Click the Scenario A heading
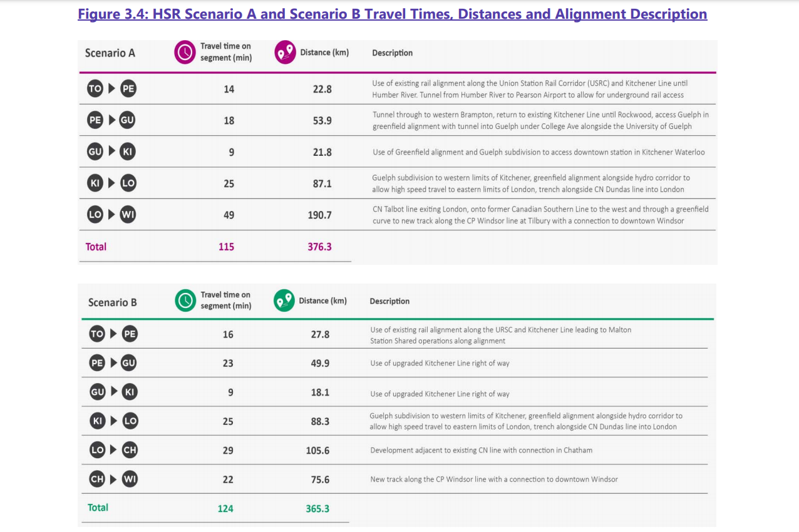The width and height of the screenshot is (799, 532). pos(110,53)
